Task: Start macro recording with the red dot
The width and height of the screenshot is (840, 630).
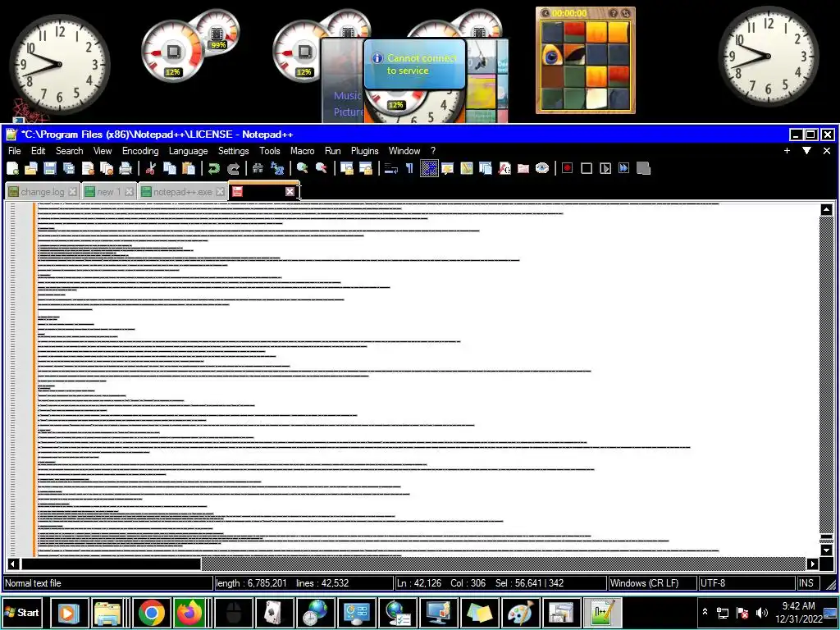Action: pos(568,169)
